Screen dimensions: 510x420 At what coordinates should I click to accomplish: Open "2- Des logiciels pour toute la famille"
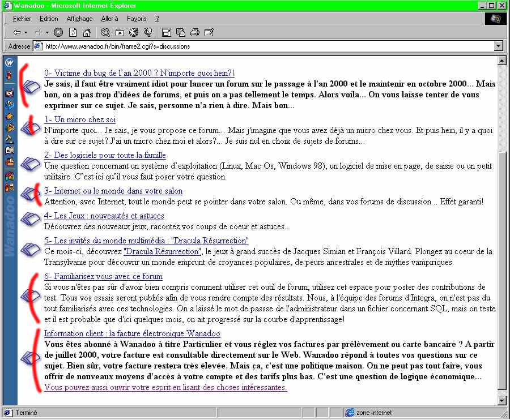click(105, 155)
